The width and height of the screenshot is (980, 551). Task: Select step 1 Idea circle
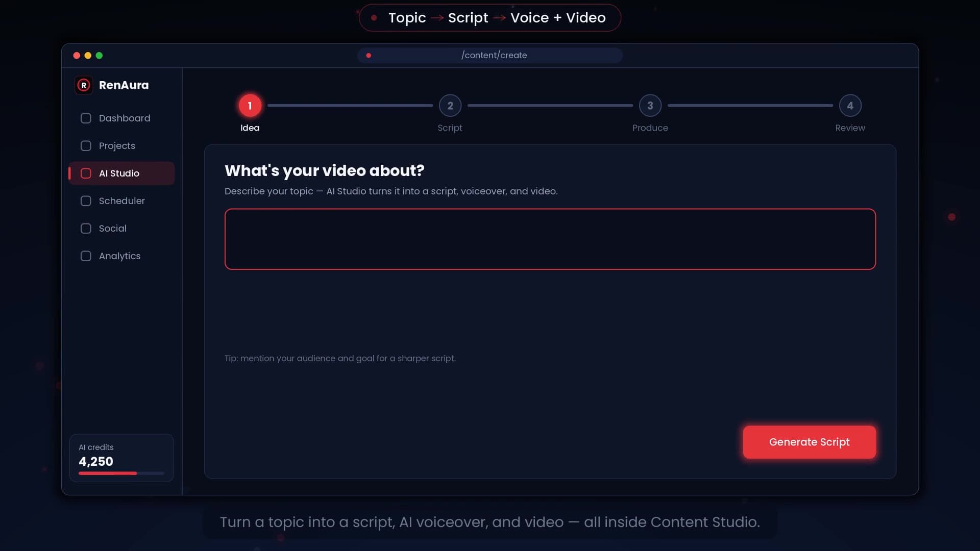(250, 106)
